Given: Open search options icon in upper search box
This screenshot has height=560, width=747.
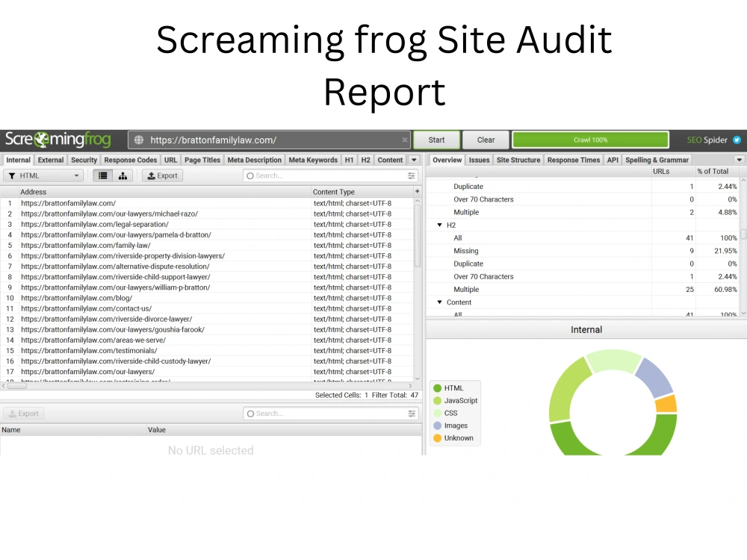Looking at the screenshot, I should pos(411,175).
